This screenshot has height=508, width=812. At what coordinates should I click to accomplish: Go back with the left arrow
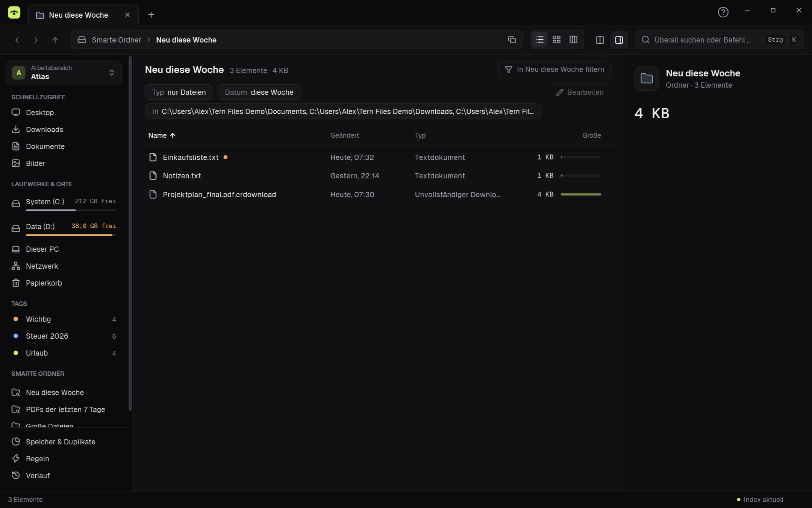(17, 40)
